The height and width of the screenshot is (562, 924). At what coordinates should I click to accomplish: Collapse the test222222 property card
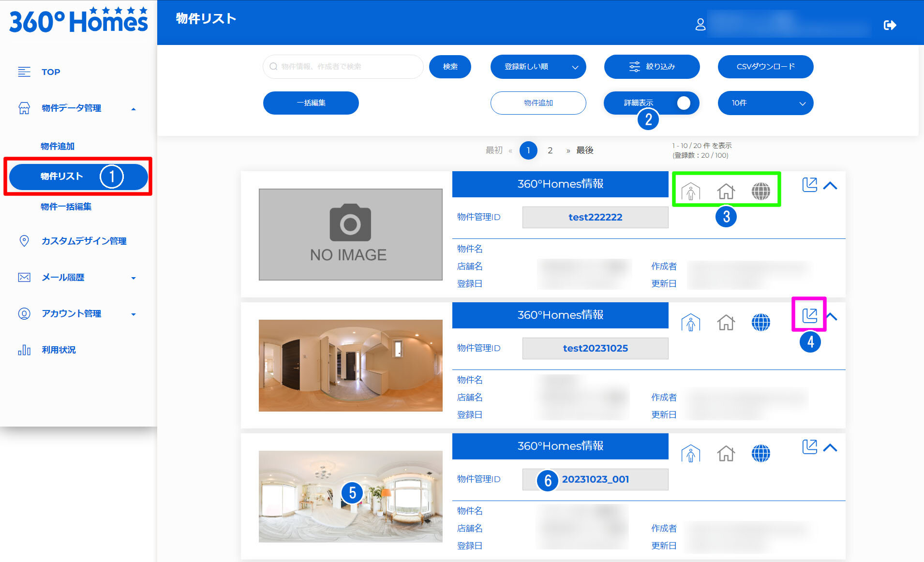coord(830,186)
